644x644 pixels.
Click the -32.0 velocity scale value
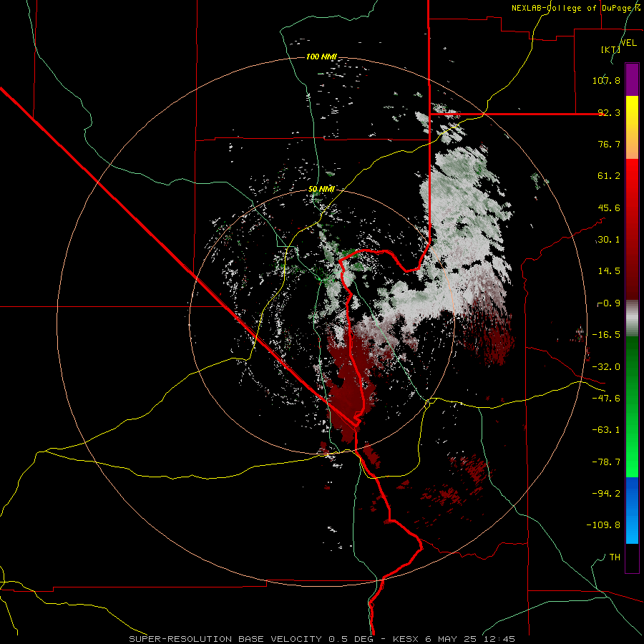(x=606, y=367)
